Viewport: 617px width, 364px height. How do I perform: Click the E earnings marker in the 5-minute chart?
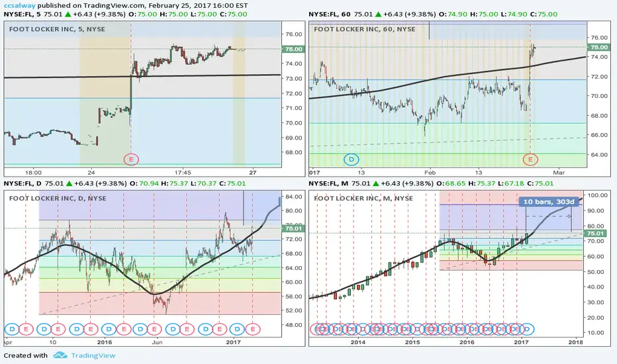pos(131,159)
